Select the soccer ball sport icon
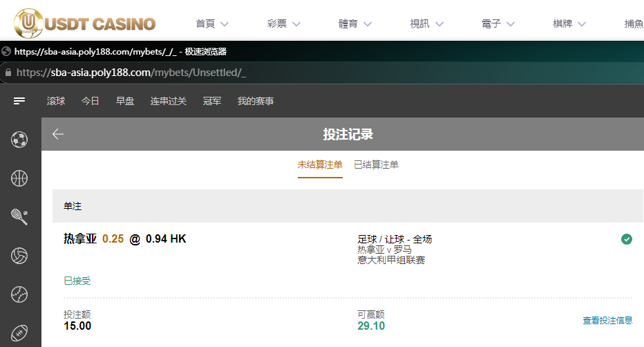The height and width of the screenshot is (347, 644). click(19, 140)
